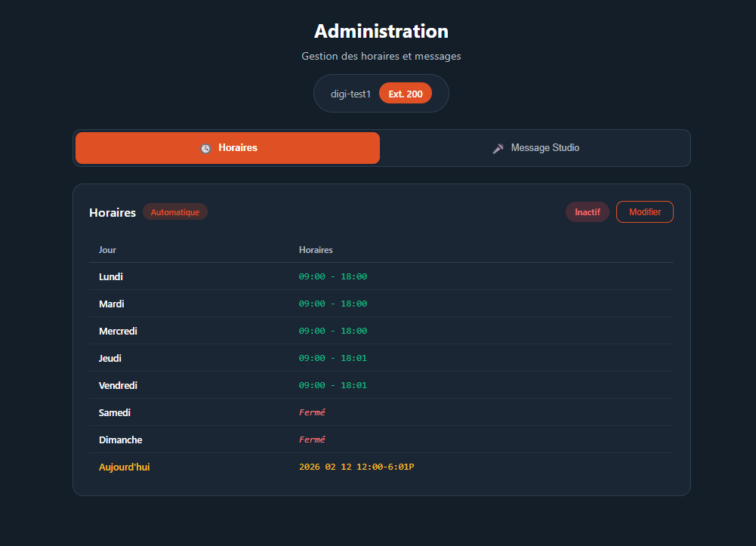Click the digi-test1 account card
756x546 pixels.
350,93
